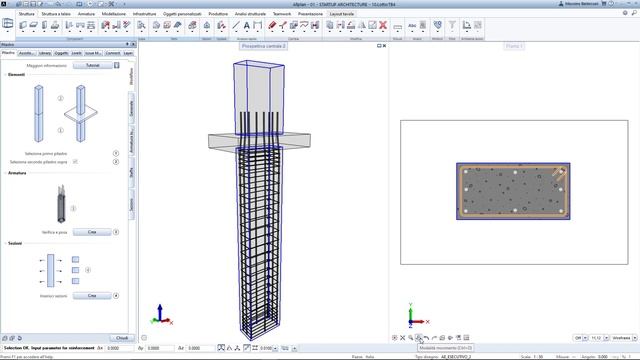Screen dimensions: 640x360
Task: Open the Infrastrutture ribbon tab
Action: tap(144, 14)
